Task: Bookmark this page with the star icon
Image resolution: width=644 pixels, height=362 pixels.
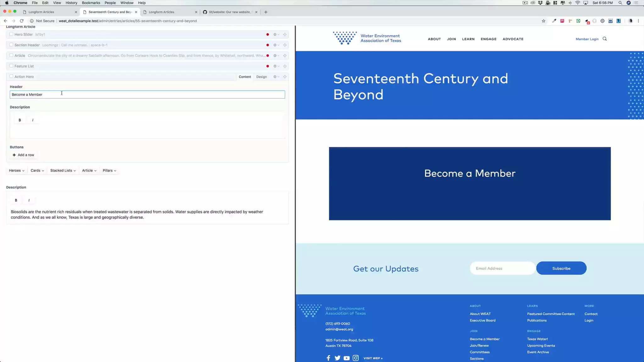Action: pyautogui.click(x=543, y=21)
